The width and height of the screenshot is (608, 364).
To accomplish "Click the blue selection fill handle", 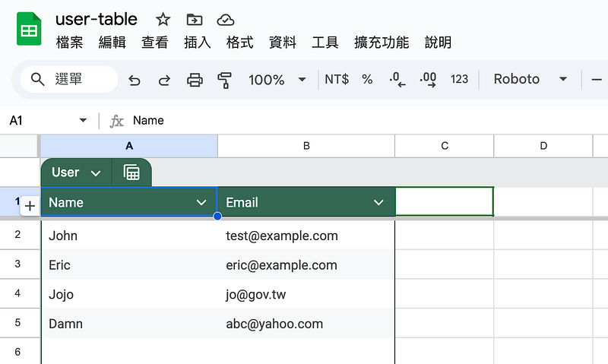I will [x=217, y=216].
